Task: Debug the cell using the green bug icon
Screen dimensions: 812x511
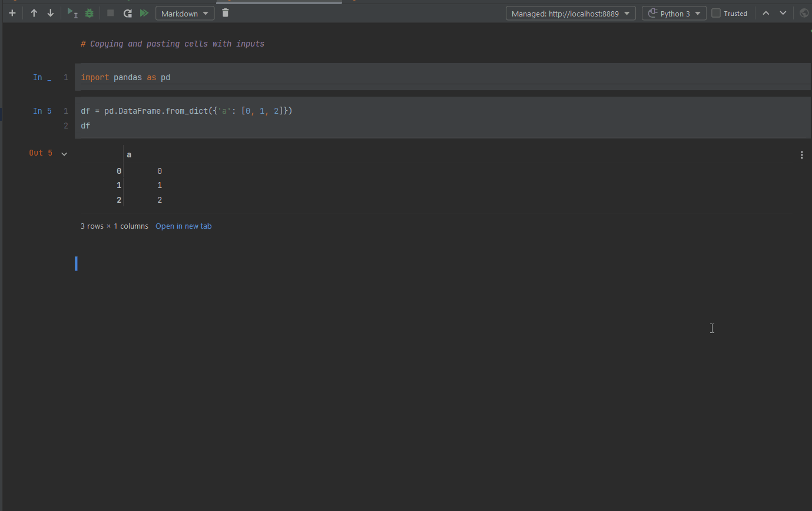Action: (90, 13)
